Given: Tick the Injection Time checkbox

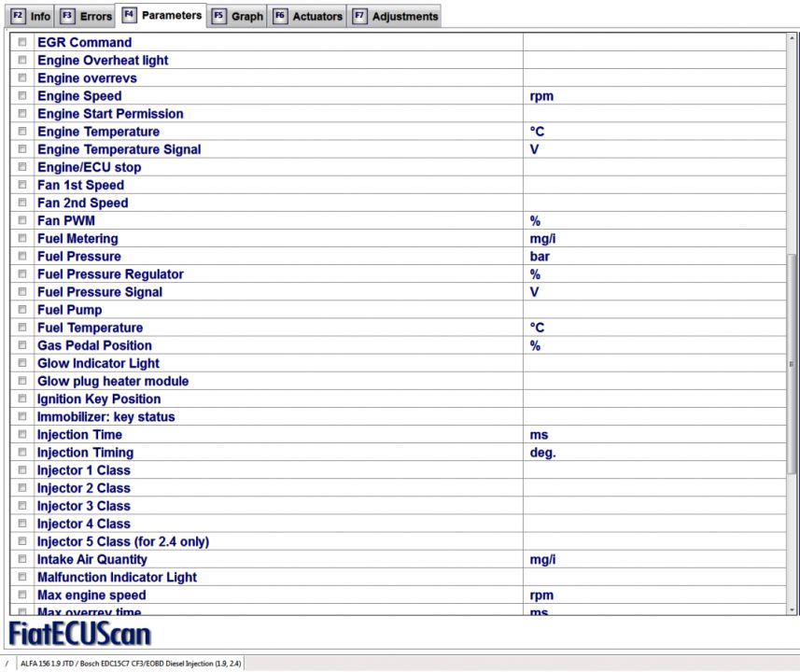Looking at the screenshot, I should pyautogui.click(x=22, y=434).
